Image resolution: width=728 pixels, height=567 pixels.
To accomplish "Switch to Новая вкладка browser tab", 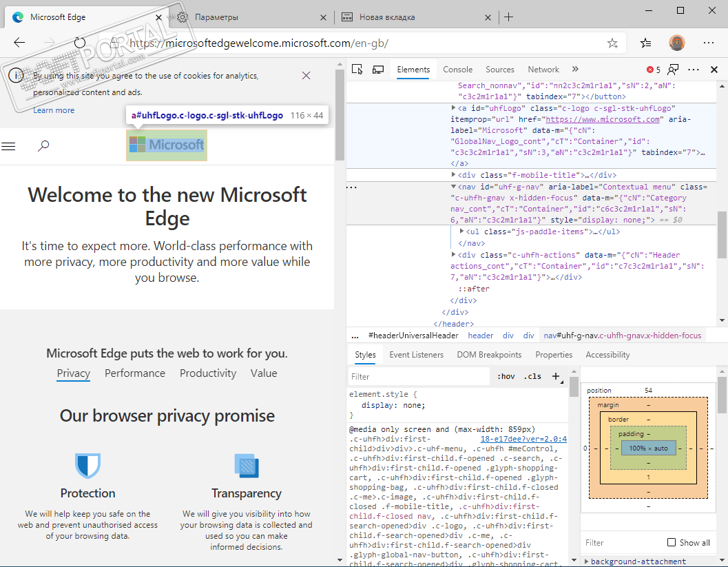I will [415, 17].
